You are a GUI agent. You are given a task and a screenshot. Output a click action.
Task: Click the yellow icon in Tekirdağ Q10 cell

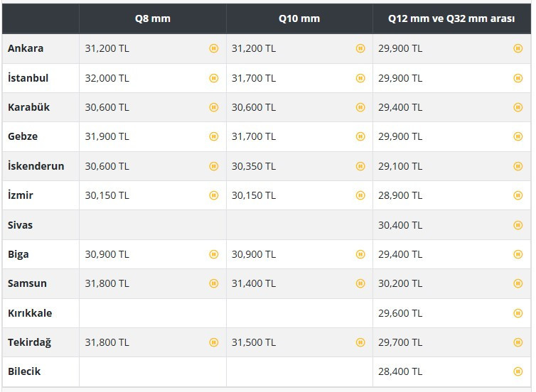click(x=360, y=342)
